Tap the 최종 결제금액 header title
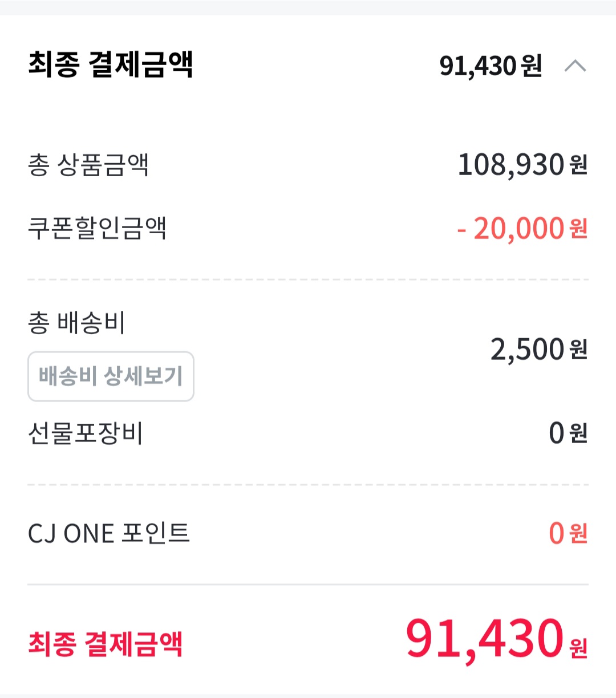 coord(111,64)
